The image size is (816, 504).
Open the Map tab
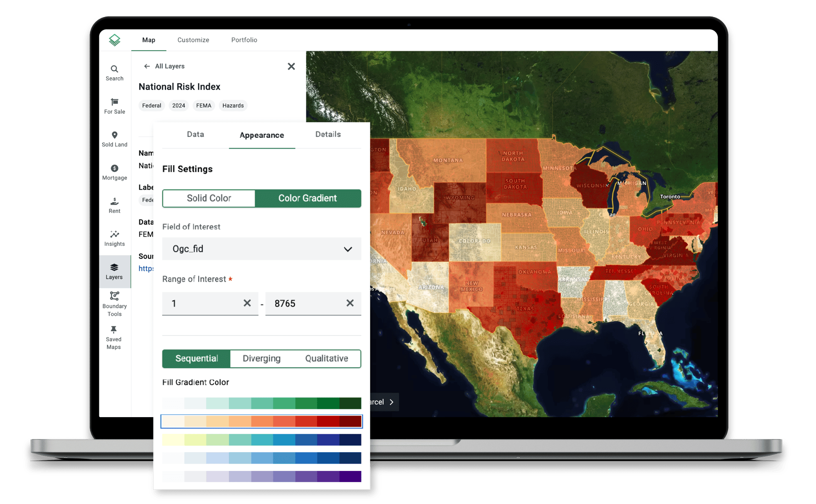tap(149, 40)
